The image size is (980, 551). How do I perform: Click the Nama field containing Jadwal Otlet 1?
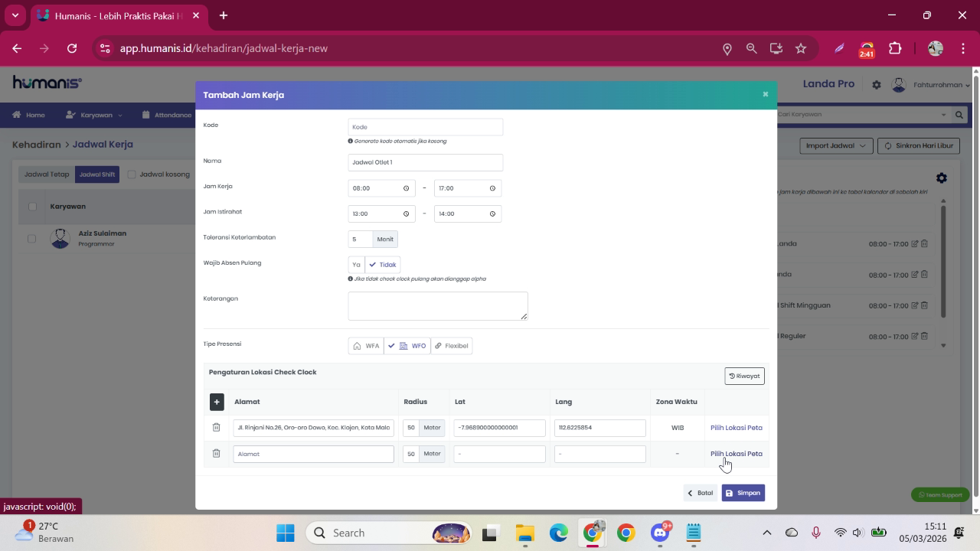tap(426, 162)
